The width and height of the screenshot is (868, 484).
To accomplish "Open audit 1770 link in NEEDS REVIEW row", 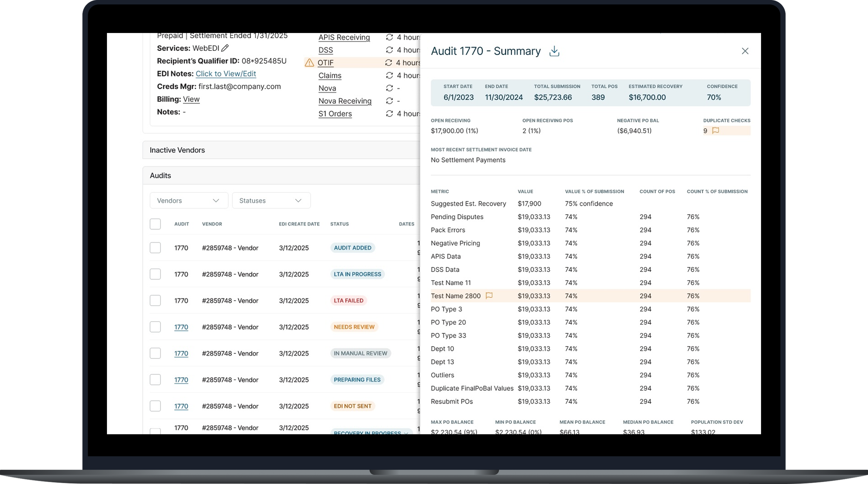I will [x=181, y=327].
